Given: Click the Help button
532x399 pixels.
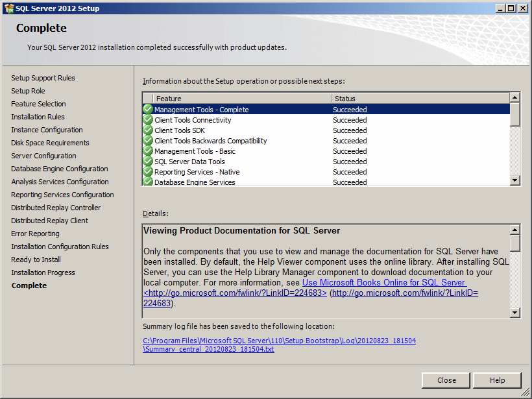Looking at the screenshot, I should point(497,380).
